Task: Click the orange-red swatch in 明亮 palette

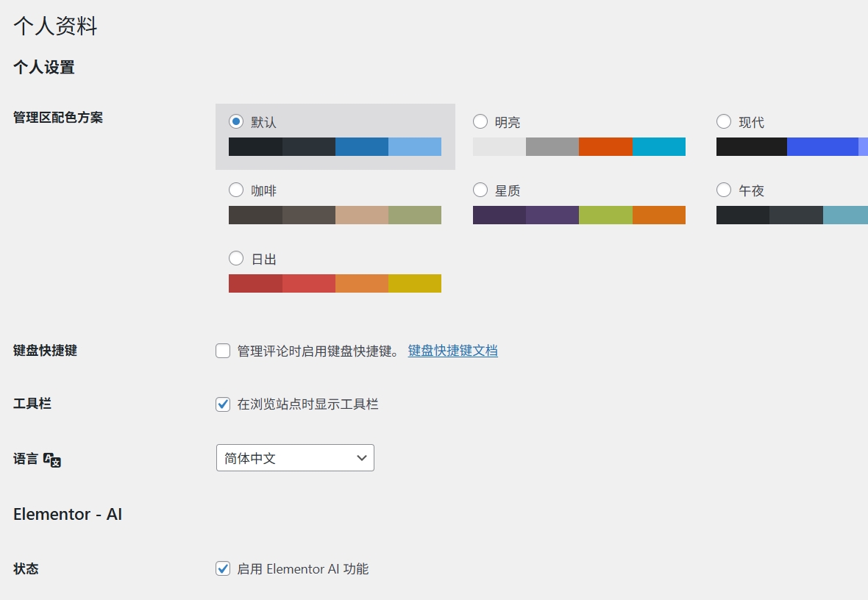Action: (605, 146)
